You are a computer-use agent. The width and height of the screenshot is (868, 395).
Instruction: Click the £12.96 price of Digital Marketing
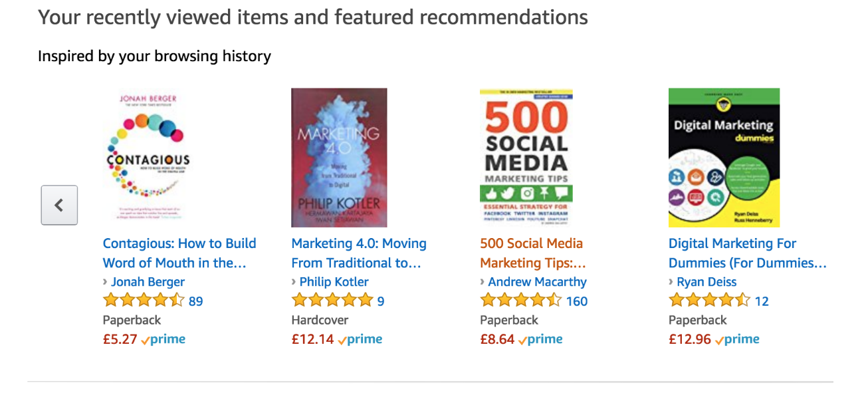689,339
